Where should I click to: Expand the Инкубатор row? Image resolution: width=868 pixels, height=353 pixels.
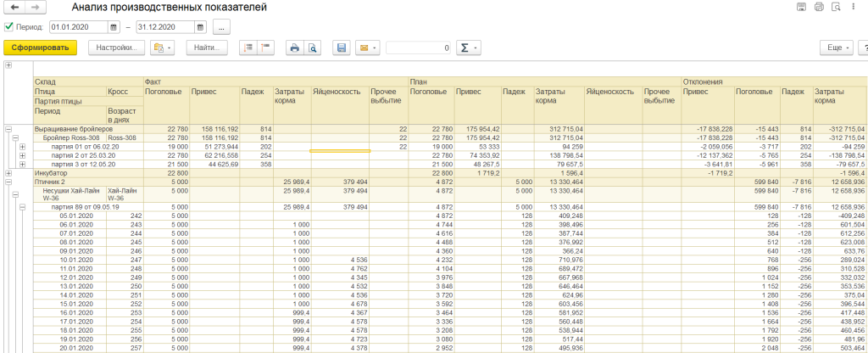pyautogui.click(x=9, y=172)
